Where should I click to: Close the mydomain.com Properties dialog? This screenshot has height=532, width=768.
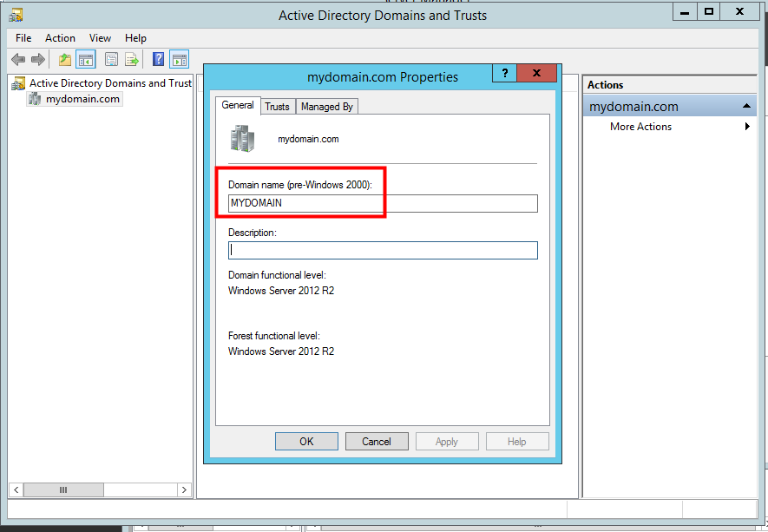point(537,74)
